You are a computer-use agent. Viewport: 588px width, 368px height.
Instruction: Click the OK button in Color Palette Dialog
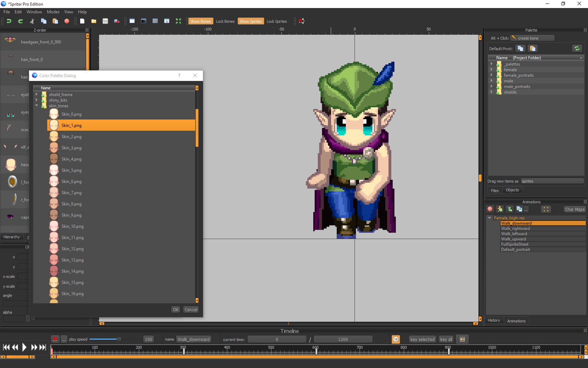[x=175, y=309]
